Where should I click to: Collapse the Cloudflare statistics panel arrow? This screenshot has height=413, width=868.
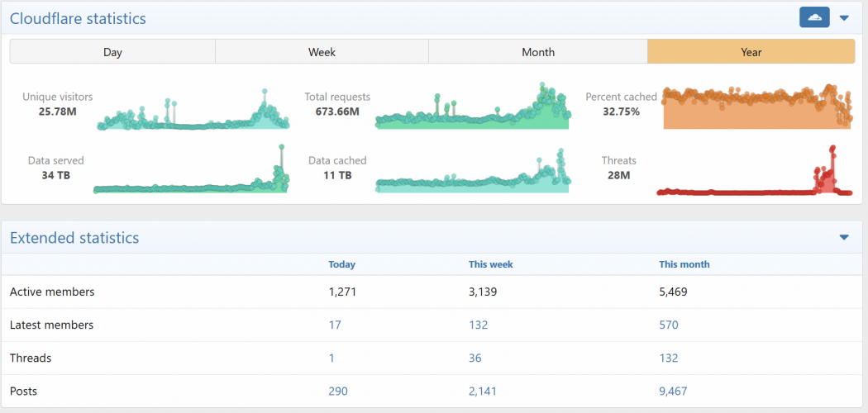844,18
